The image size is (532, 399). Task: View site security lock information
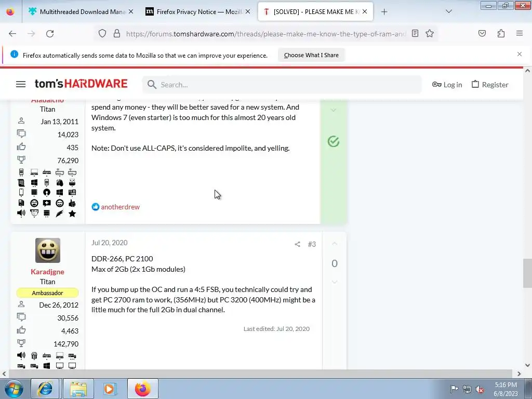[117, 33]
